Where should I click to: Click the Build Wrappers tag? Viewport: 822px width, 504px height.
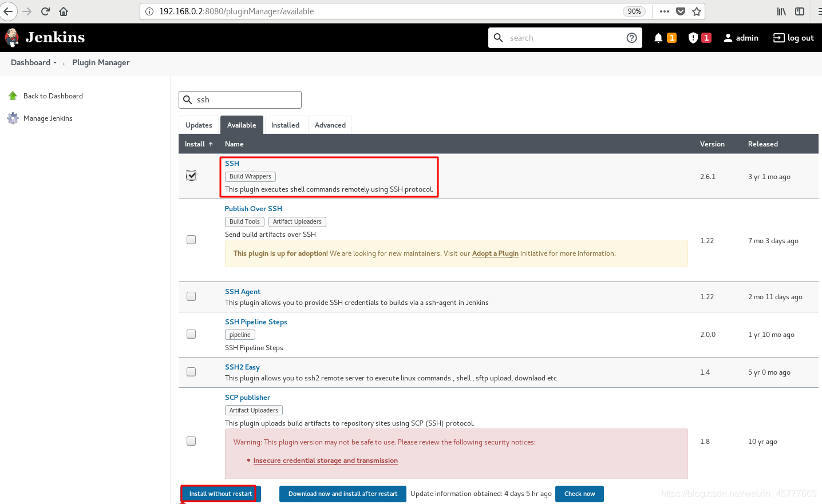(x=250, y=177)
